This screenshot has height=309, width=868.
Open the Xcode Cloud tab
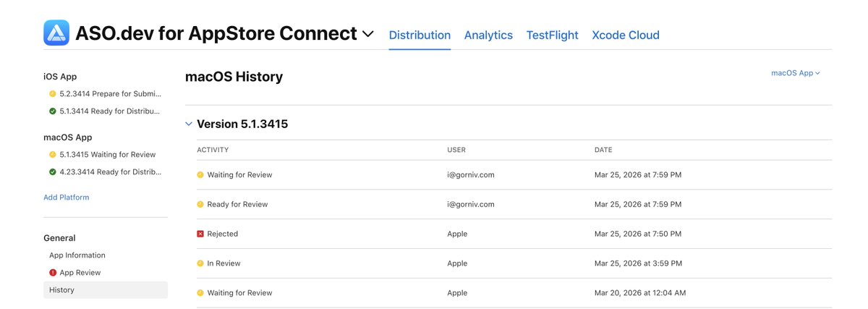click(x=626, y=35)
